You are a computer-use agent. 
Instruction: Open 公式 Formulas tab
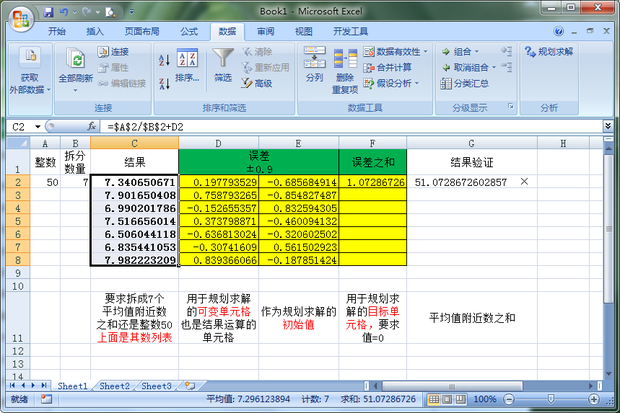click(x=189, y=32)
